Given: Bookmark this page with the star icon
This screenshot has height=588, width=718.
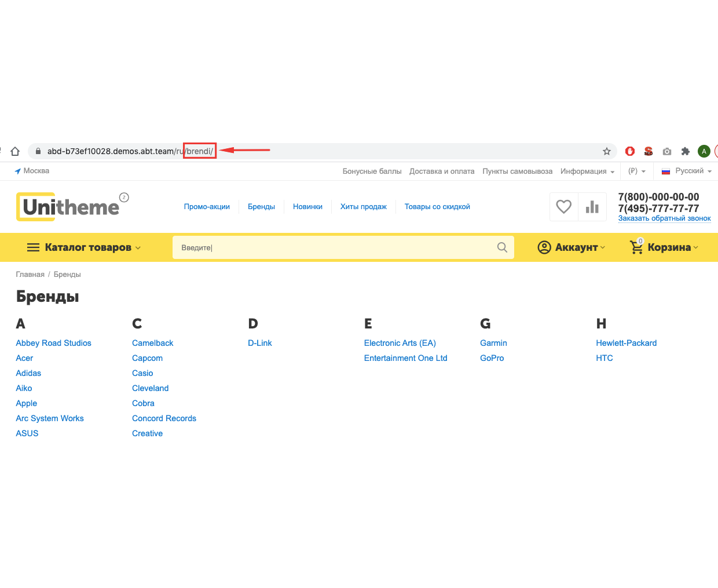Looking at the screenshot, I should click(607, 151).
